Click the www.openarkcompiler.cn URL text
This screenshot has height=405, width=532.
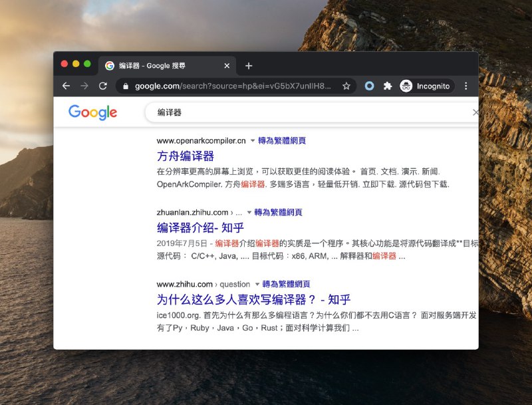(x=201, y=140)
